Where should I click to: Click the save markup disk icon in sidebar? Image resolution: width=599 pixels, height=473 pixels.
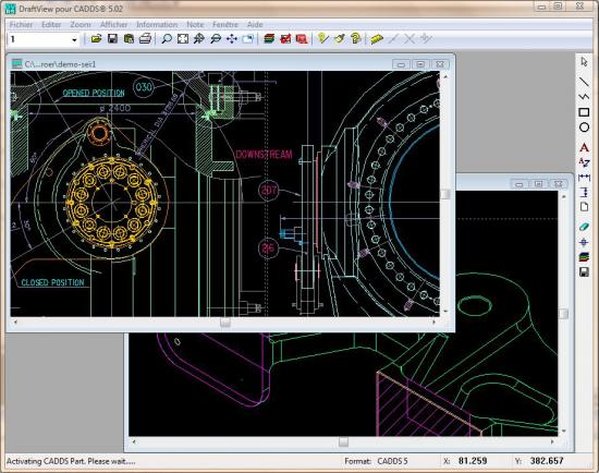(x=584, y=272)
